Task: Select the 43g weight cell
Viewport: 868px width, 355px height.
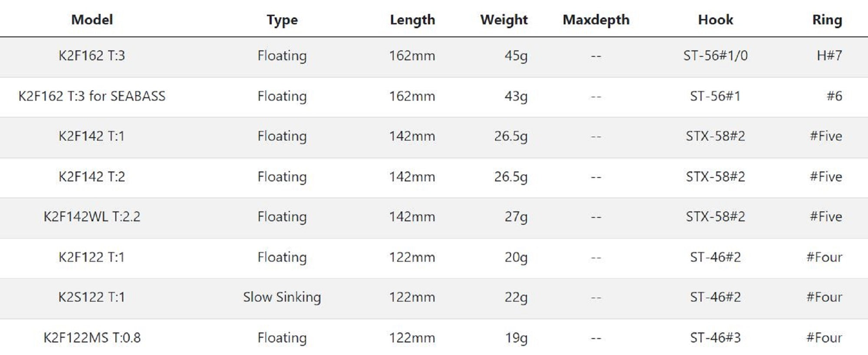Action: pos(516,96)
